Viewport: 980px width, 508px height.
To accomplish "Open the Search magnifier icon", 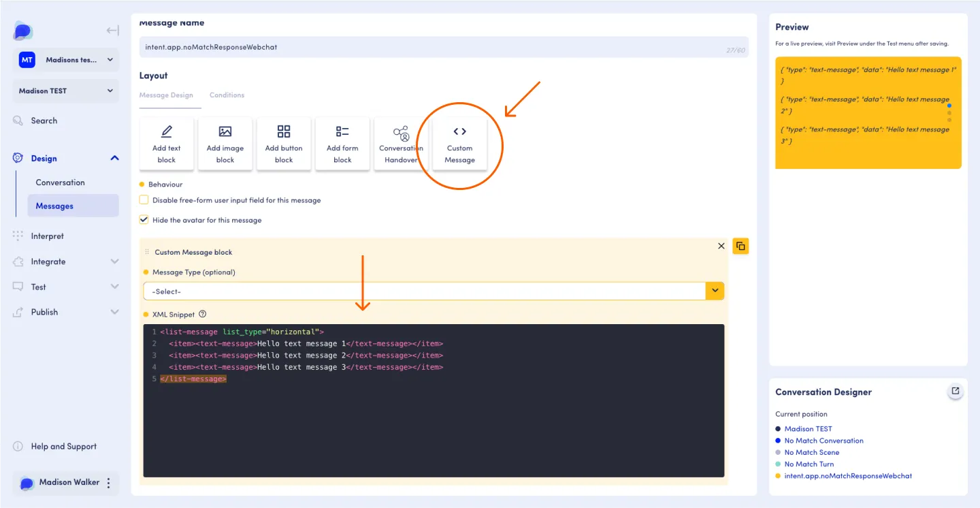I will click(18, 121).
